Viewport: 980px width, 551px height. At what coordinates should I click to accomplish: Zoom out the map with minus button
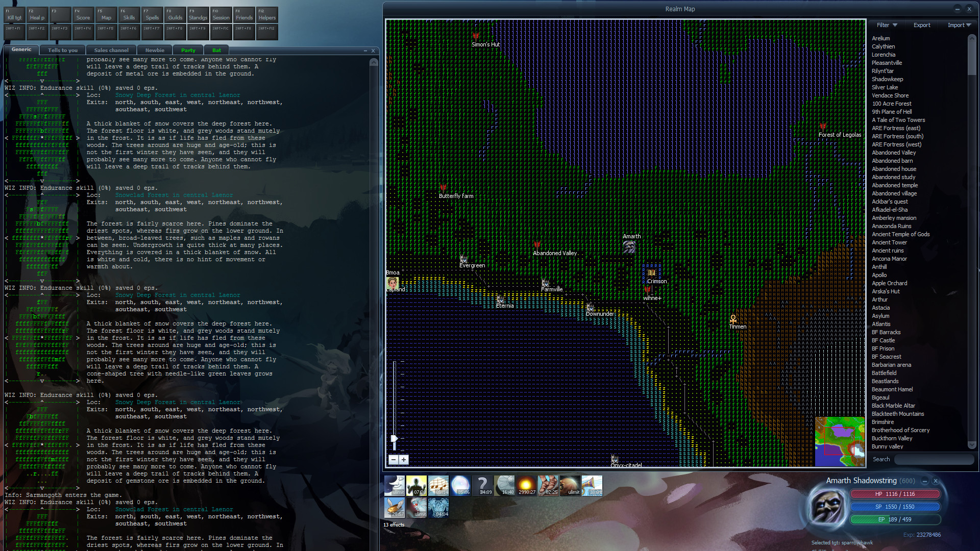click(x=393, y=460)
